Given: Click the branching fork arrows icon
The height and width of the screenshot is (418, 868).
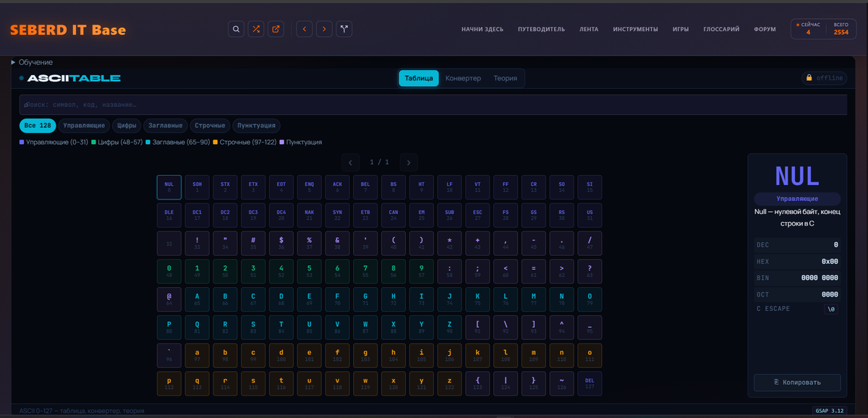Looking at the screenshot, I should (x=344, y=29).
